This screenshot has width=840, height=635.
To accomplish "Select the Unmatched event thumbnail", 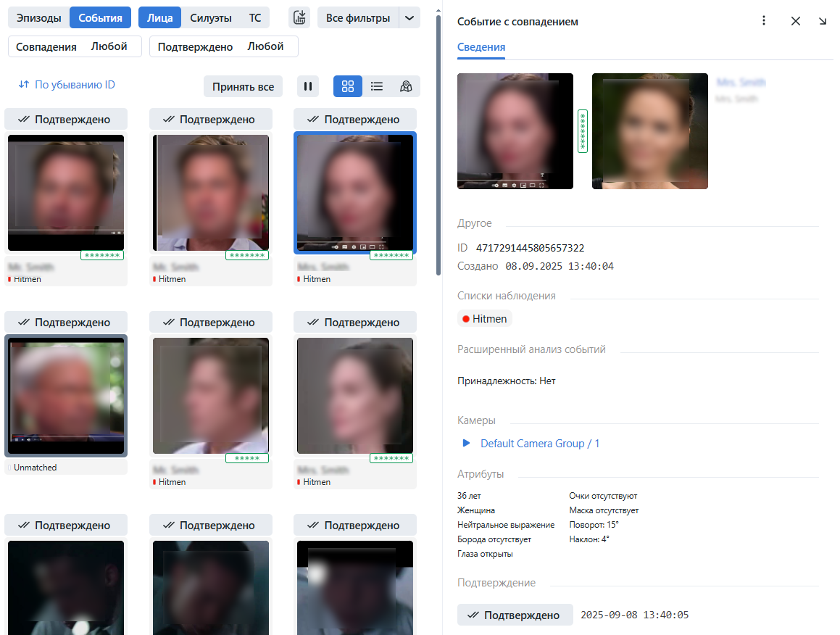I will pyautogui.click(x=66, y=396).
